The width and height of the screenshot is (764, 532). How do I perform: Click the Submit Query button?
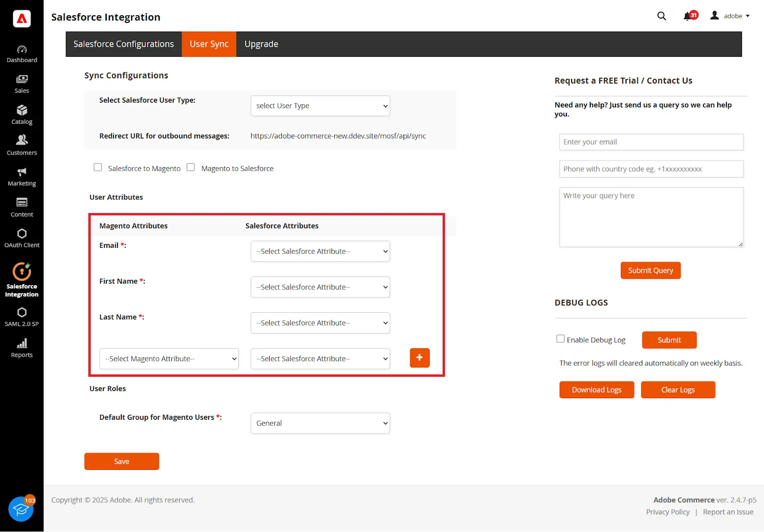pyautogui.click(x=650, y=270)
